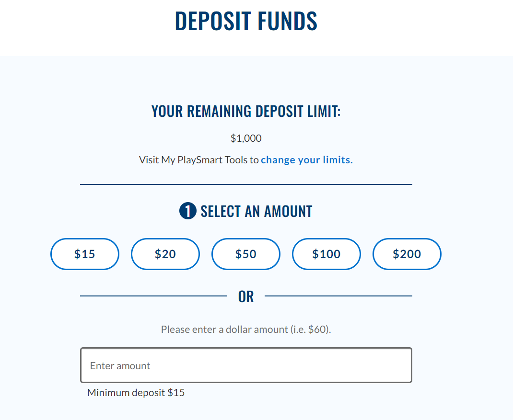Open the change your limits link

tap(306, 160)
